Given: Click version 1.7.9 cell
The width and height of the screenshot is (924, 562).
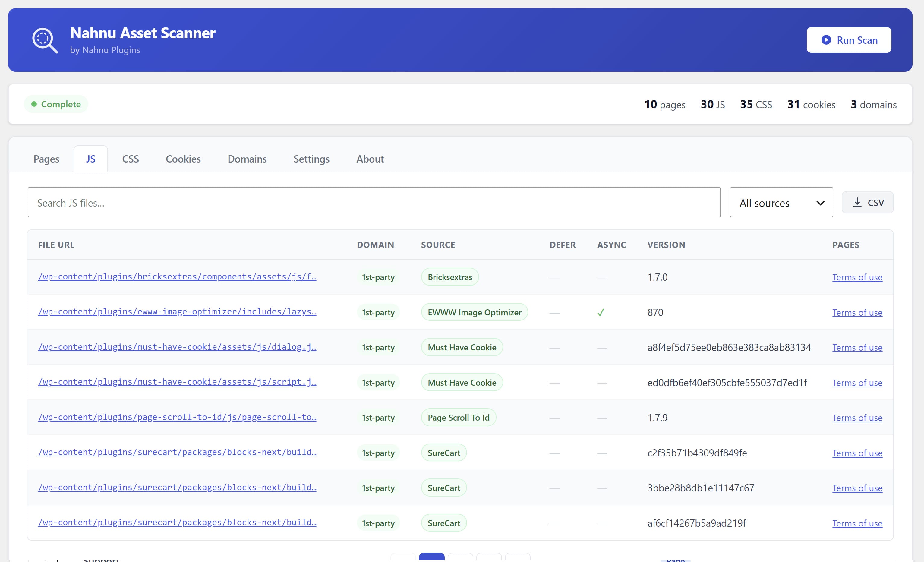Looking at the screenshot, I should tap(658, 418).
